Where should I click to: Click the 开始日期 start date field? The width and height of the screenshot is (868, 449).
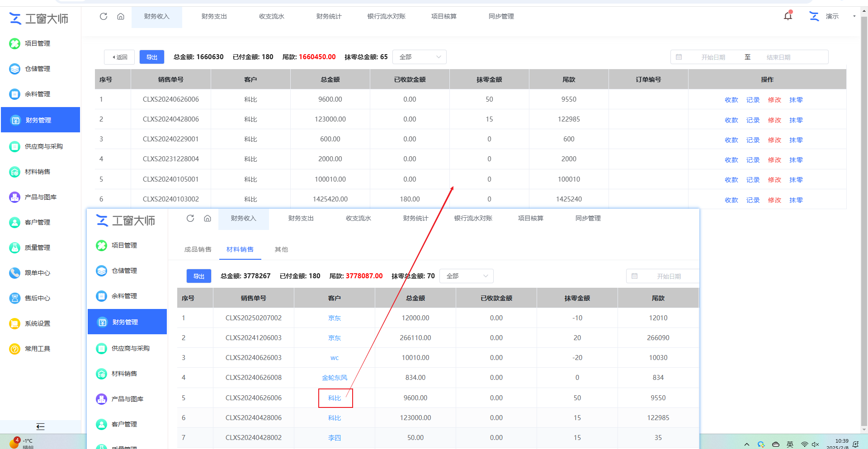click(x=713, y=57)
